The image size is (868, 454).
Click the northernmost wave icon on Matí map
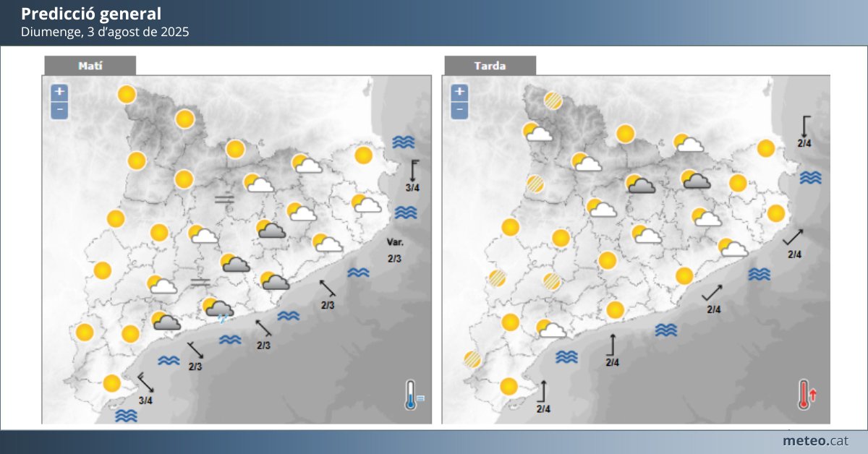404,142
